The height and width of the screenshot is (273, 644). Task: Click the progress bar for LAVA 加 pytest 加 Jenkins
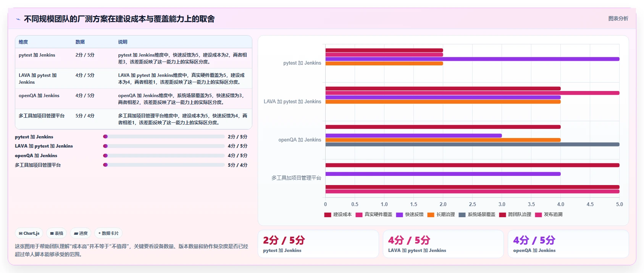[x=164, y=146]
